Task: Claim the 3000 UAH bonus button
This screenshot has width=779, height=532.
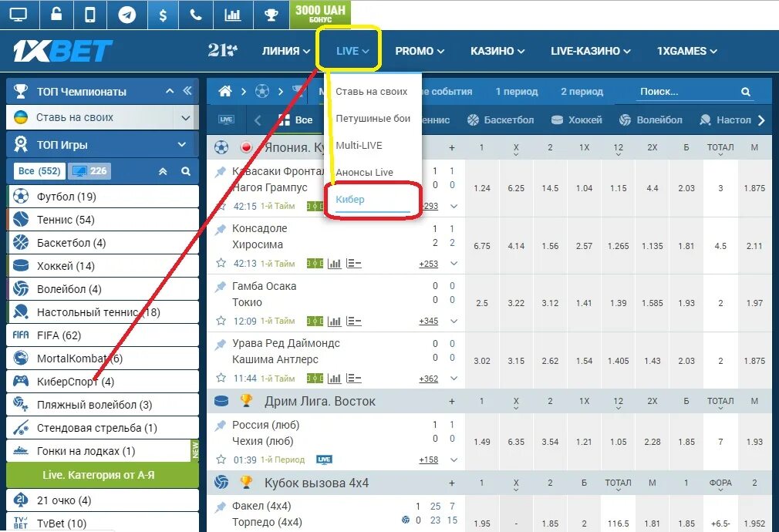Action: click(320, 14)
